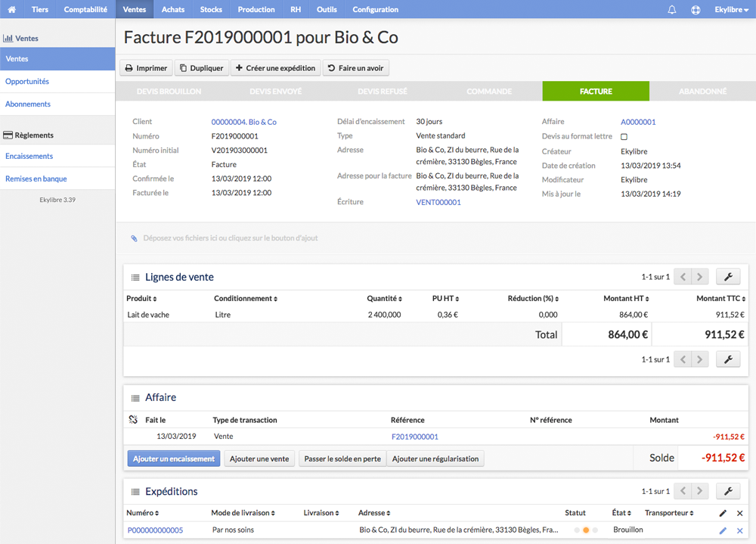Screen dimensions: 756x544
Task: Edit shipment P000000000005 with pencil icon
Action: (723, 530)
